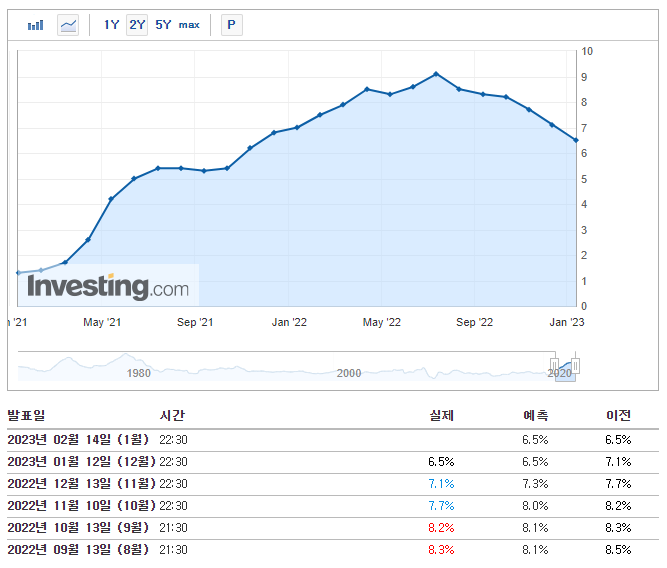
Task: Click the Sep '21 x-axis label
Action: click(x=195, y=323)
